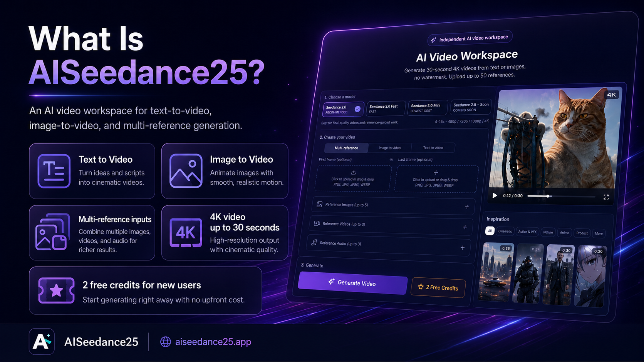The width and height of the screenshot is (644, 362).
Task: Filter inspiration by Anime
Action: (564, 233)
